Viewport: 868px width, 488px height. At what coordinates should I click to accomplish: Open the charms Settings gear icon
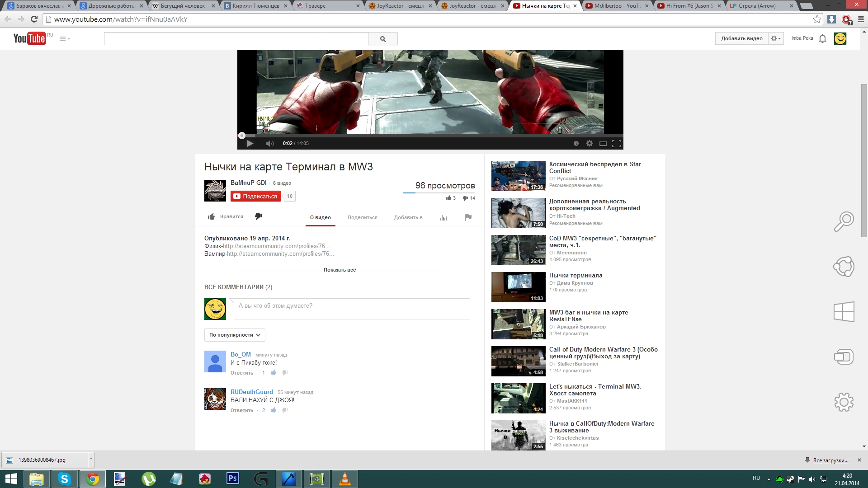[x=844, y=402]
